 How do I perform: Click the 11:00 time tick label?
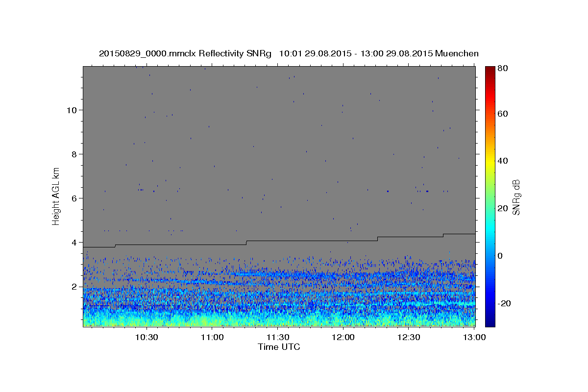pyautogui.click(x=212, y=337)
